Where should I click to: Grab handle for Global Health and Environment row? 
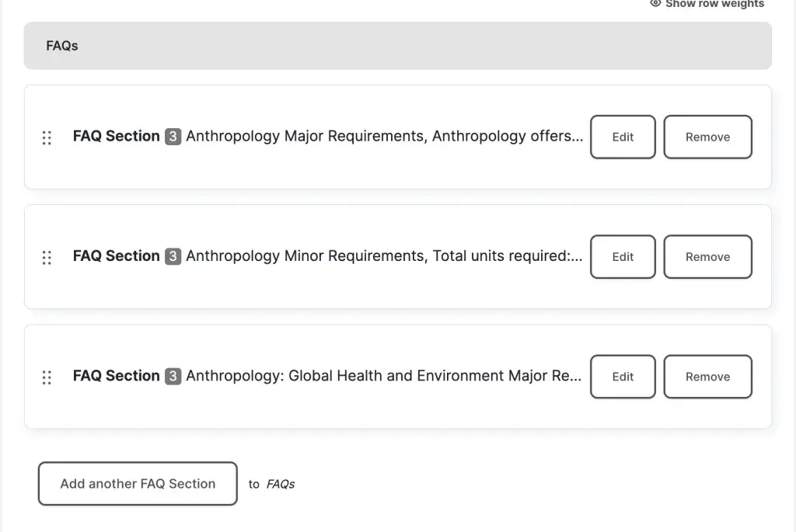click(47, 377)
